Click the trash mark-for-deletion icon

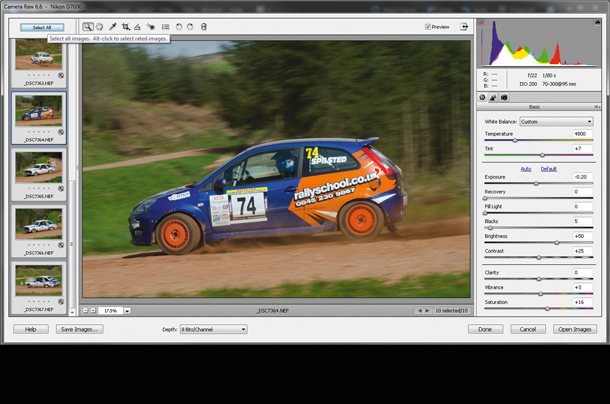203,27
